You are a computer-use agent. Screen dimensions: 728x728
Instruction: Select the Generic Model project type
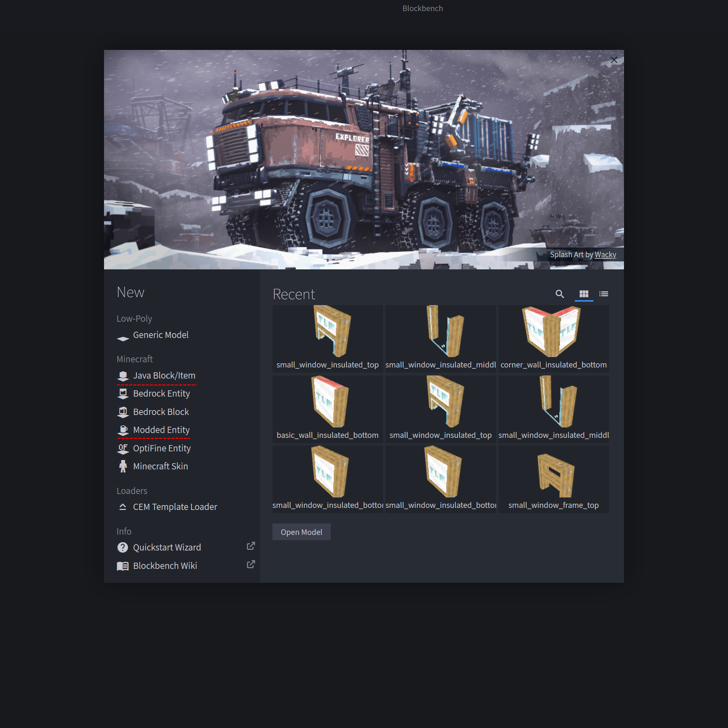click(x=161, y=334)
